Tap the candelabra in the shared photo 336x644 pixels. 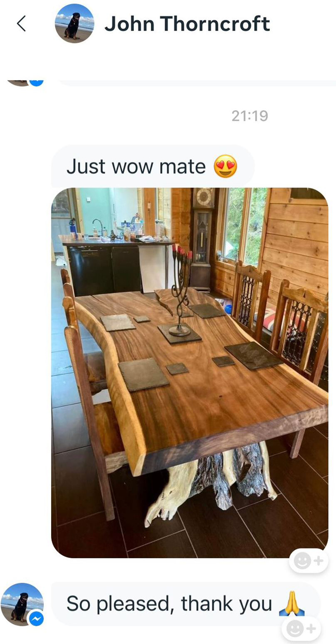(x=182, y=291)
